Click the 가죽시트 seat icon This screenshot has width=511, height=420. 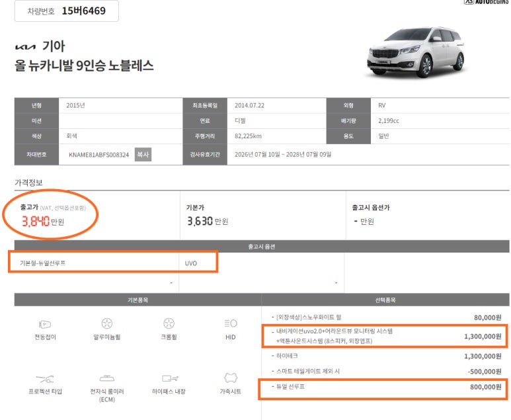231,378
